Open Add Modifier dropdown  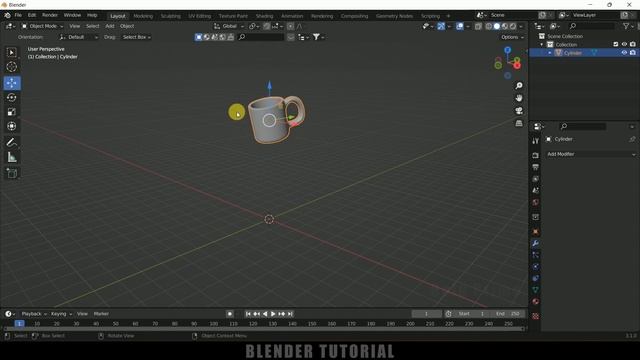tap(591, 154)
